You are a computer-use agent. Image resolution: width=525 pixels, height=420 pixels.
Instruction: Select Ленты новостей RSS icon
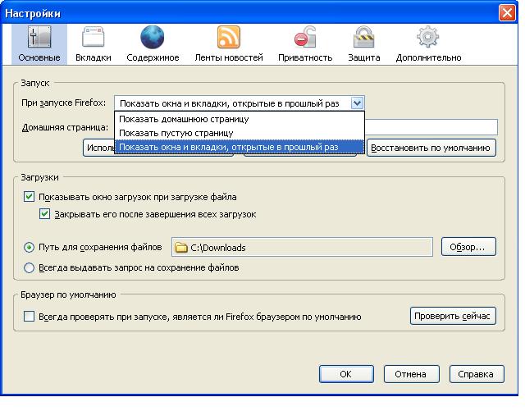coord(228,38)
